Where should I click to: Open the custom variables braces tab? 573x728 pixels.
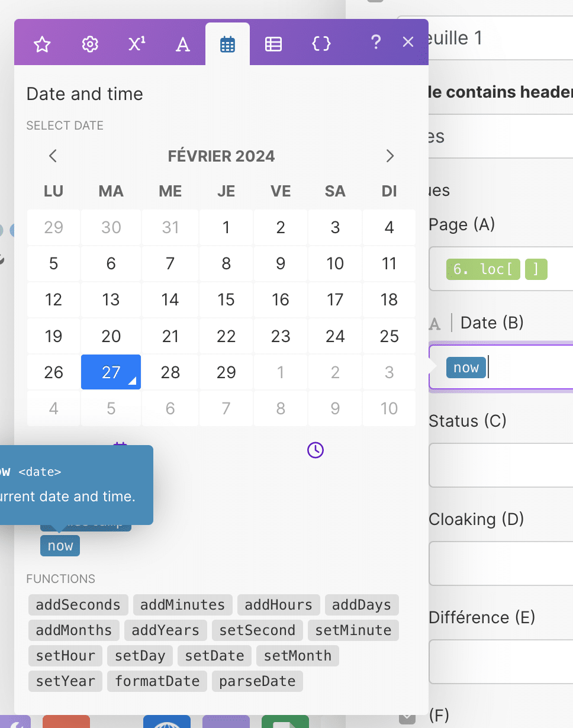coord(321,44)
